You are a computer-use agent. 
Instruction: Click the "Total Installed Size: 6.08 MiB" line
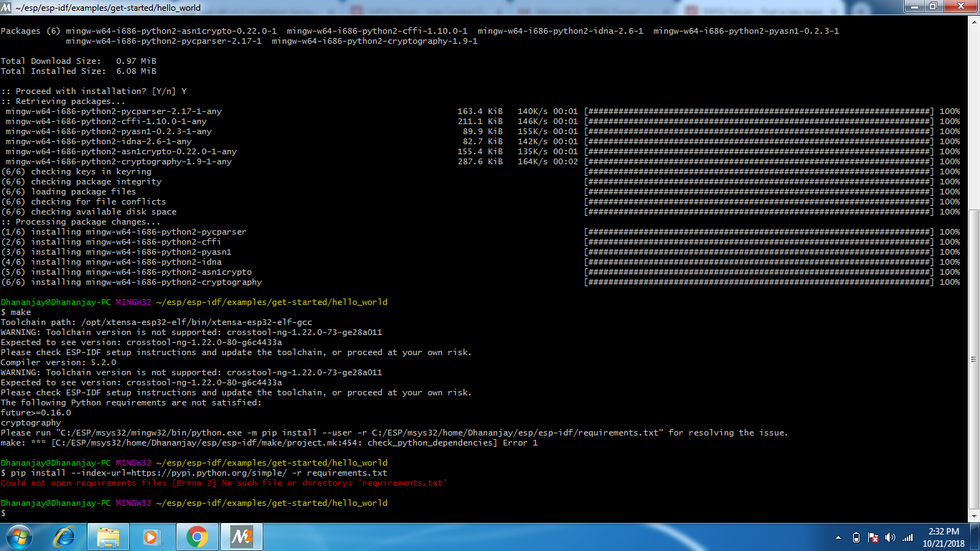point(78,71)
